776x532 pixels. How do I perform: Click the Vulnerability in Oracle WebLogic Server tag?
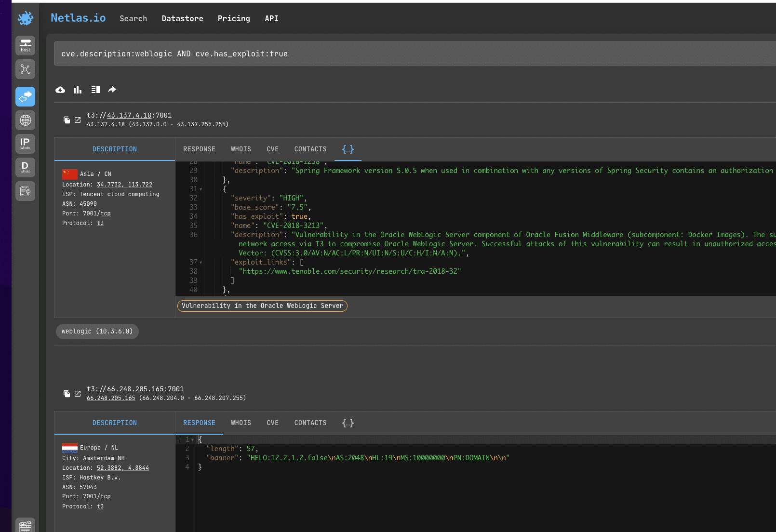[262, 306]
